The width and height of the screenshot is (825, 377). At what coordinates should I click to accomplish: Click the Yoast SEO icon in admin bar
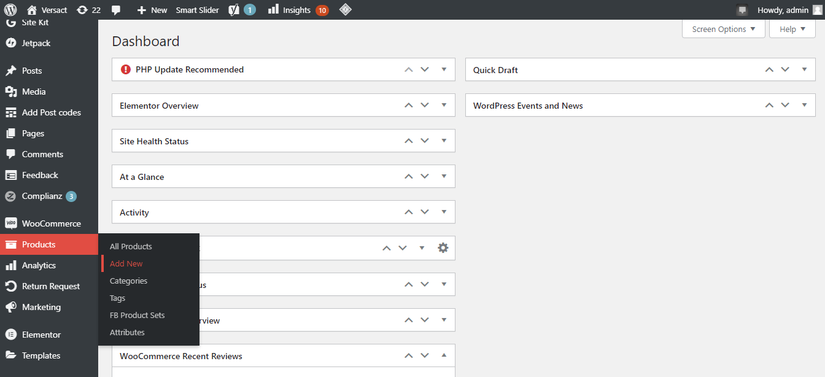[234, 10]
